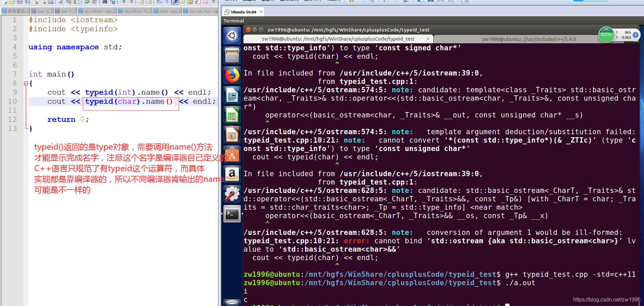Click the Notepad++ Save toolbar icon
This screenshot has height=306, width=644.
click(20, 2)
